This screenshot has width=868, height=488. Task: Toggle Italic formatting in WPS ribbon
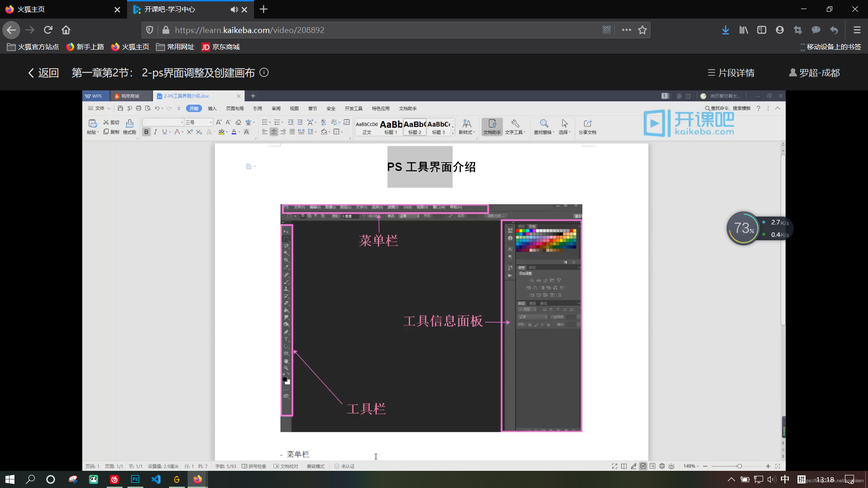(156, 132)
